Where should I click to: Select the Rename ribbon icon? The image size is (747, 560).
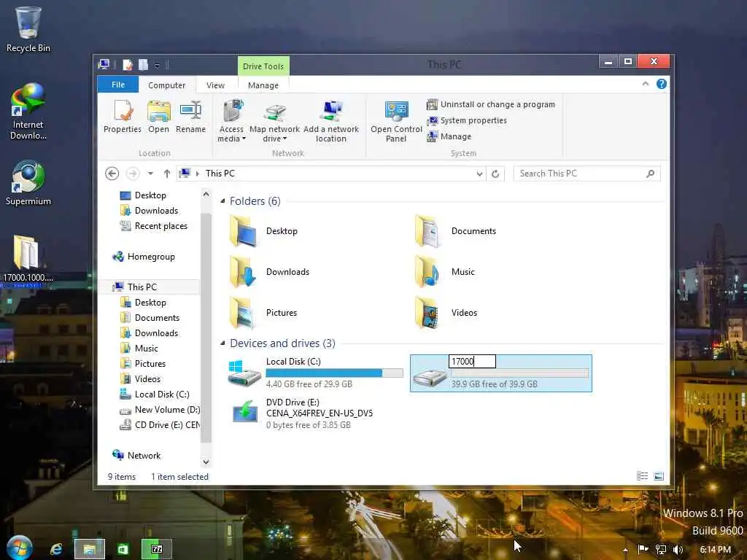190,117
